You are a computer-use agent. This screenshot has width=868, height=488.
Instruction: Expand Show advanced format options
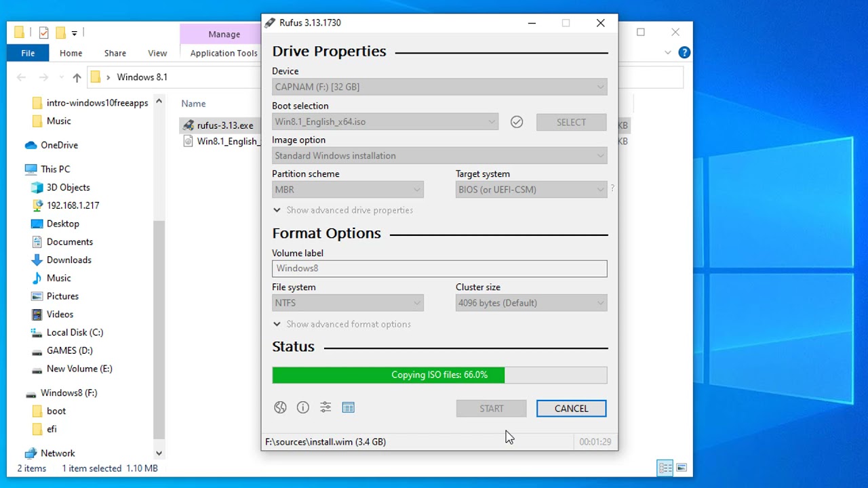pyautogui.click(x=342, y=324)
